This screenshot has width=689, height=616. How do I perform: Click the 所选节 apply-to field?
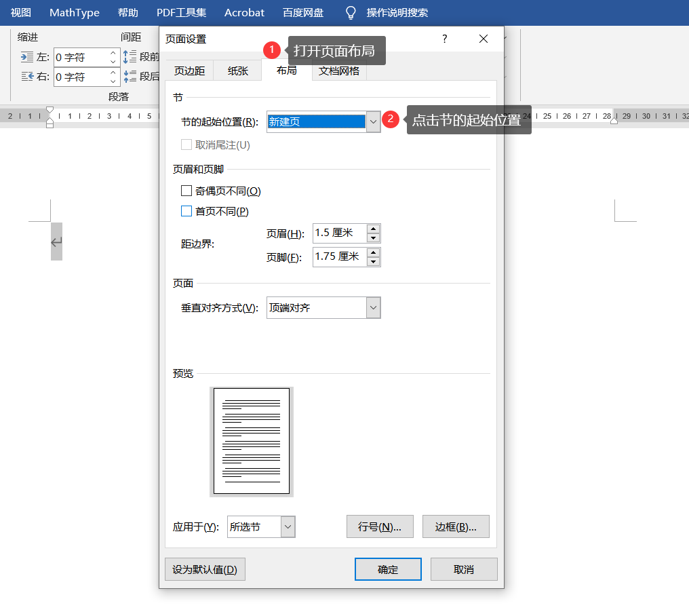pyautogui.click(x=254, y=526)
